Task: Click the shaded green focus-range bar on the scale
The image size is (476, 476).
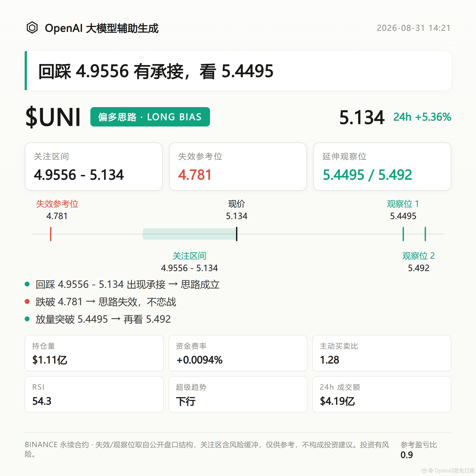Action: point(189,234)
